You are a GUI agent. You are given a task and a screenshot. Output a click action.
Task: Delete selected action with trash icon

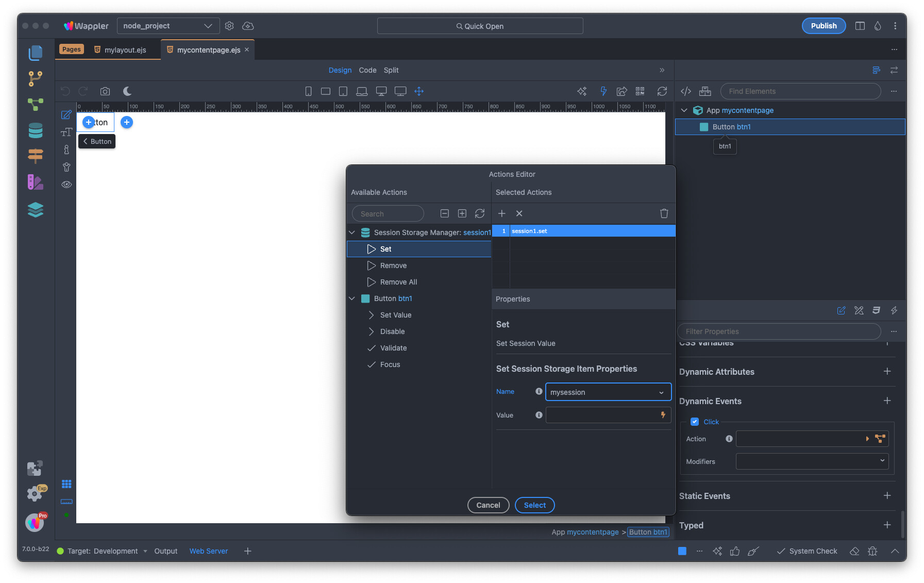[664, 213]
